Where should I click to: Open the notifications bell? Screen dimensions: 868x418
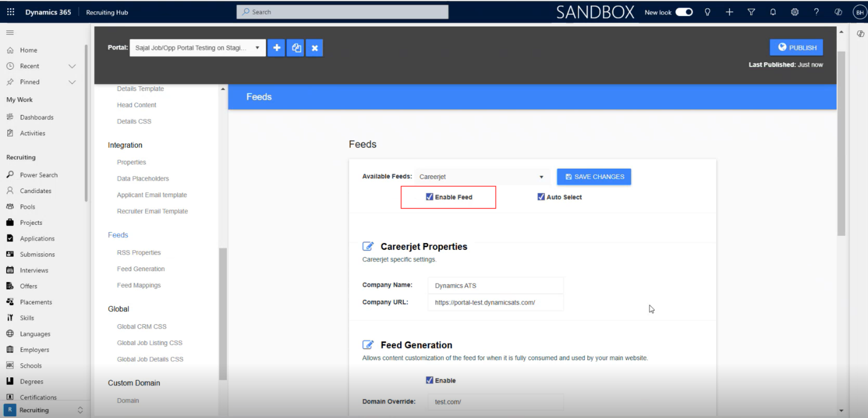click(x=773, y=12)
